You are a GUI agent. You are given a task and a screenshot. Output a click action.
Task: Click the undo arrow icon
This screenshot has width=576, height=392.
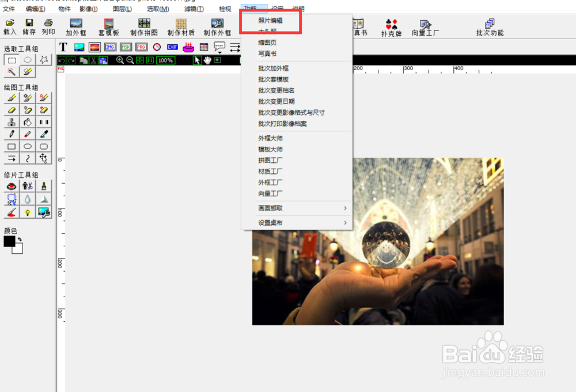coord(62,60)
